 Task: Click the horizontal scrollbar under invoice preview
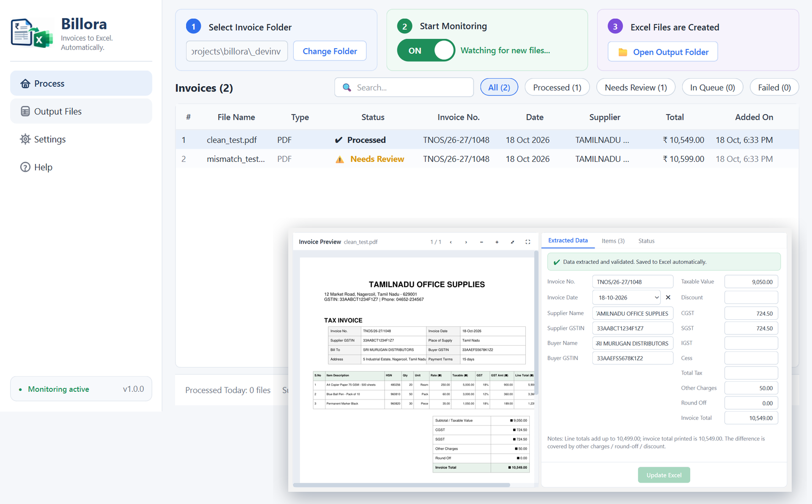click(401, 485)
